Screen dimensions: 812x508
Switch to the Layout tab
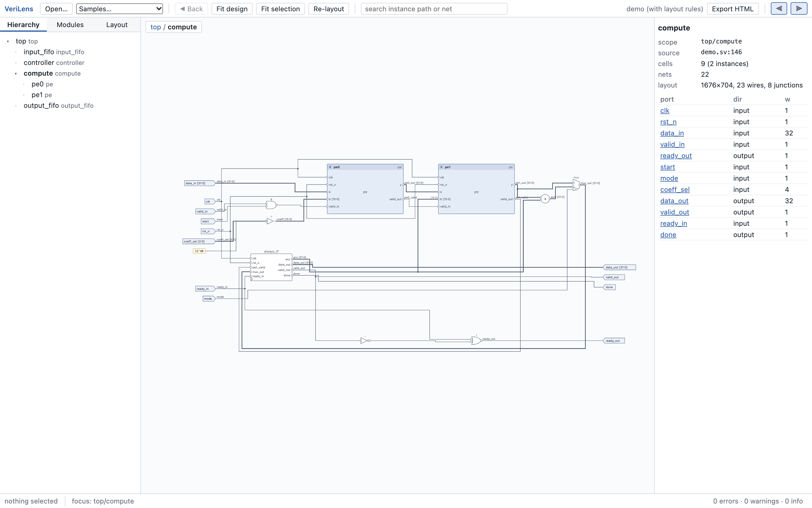[x=117, y=25]
